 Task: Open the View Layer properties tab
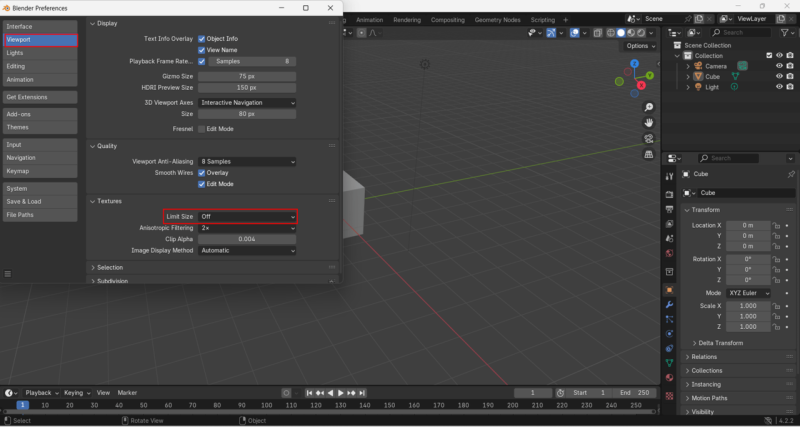coord(669,224)
